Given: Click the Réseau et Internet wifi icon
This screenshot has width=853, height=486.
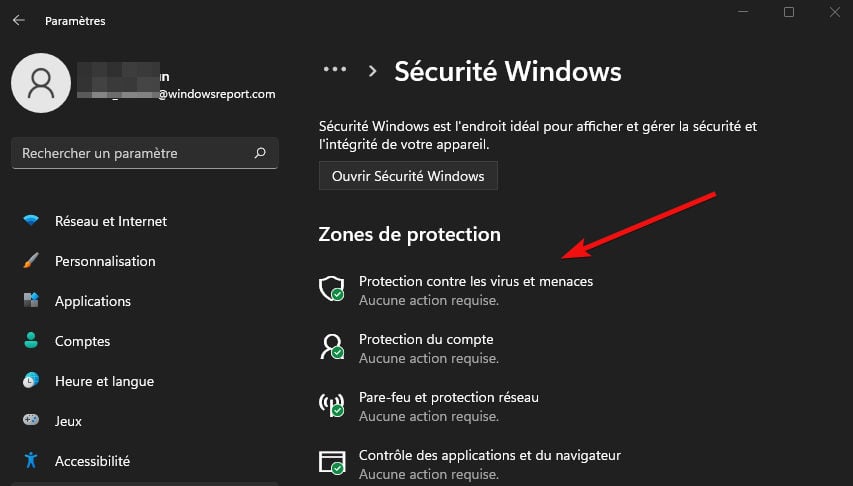Looking at the screenshot, I should [31, 220].
